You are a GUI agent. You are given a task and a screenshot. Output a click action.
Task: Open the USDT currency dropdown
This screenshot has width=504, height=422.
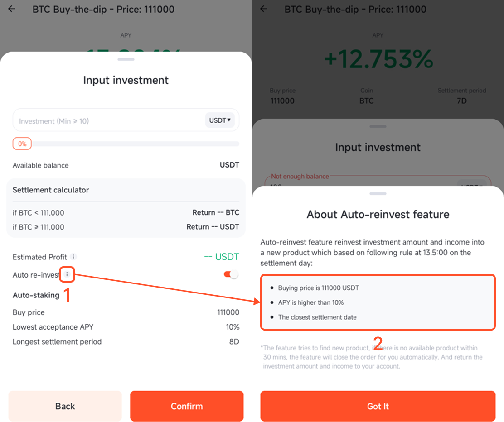(220, 120)
